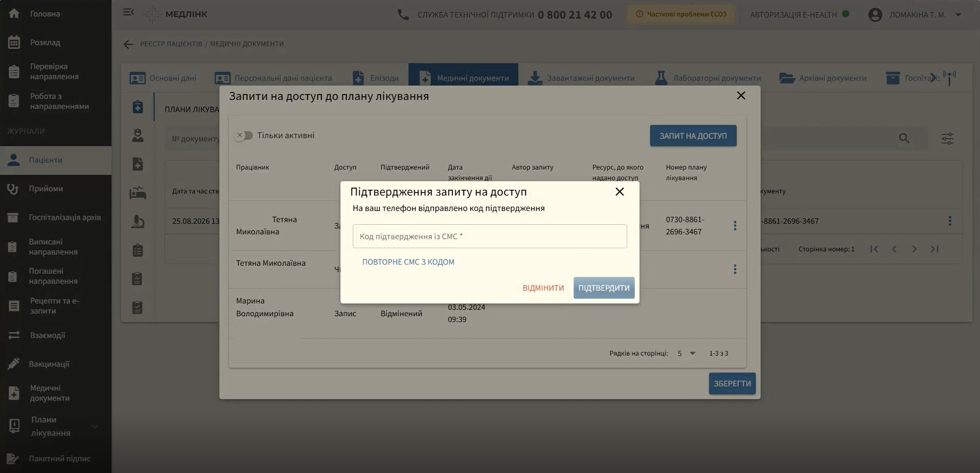The height and width of the screenshot is (473, 980).
Task: Toggle the Тільки активні switch
Action: click(x=244, y=136)
